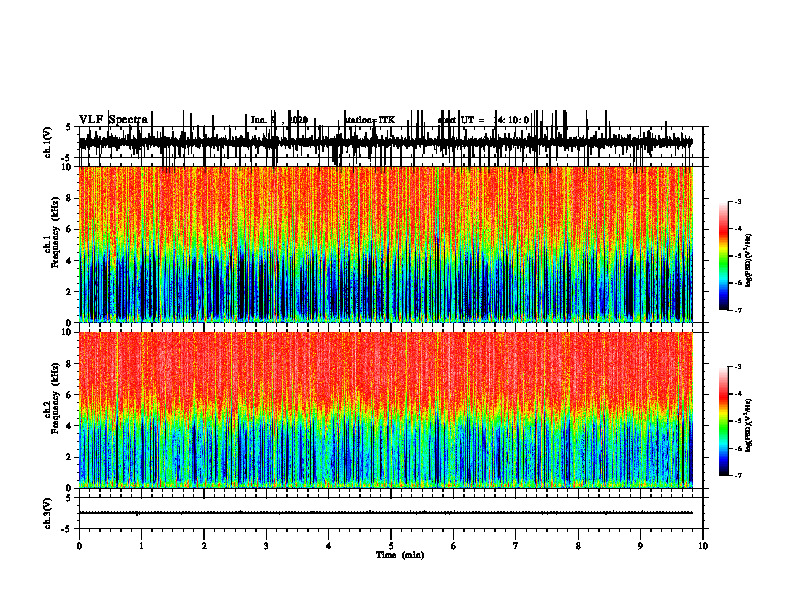Click time-axis tick label "7"
792x612 pixels.
(516, 546)
